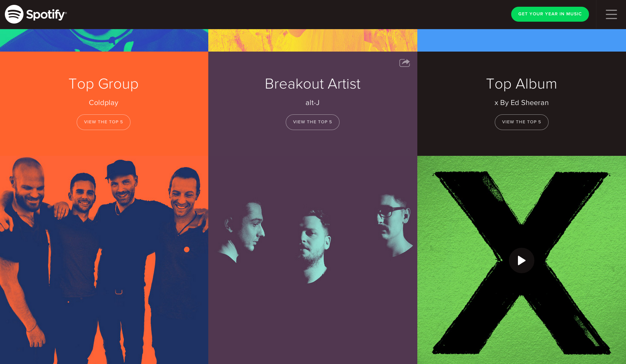This screenshot has width=626, height=364.
Task: Click the alt-J artist name
Action: pos(313,103)
